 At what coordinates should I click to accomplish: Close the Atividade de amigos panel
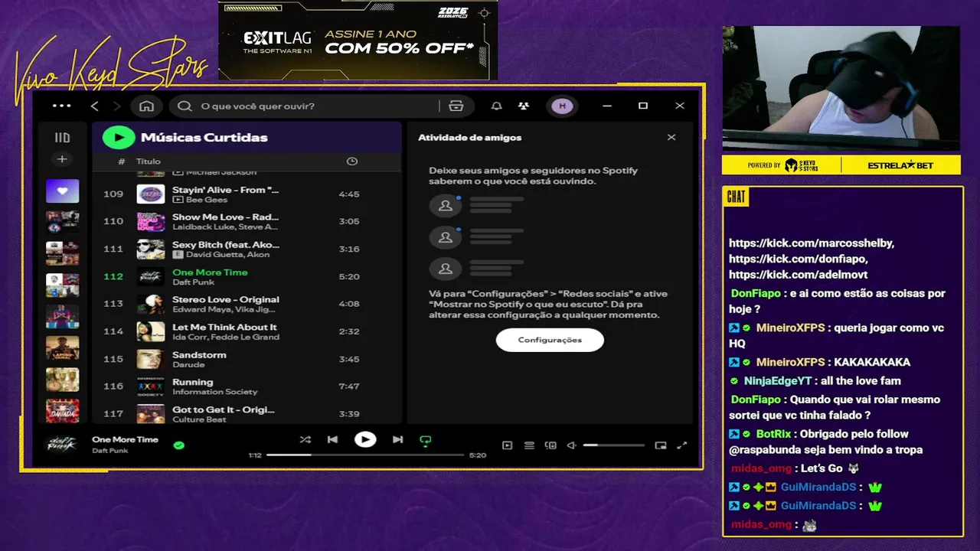click(671, 138)
